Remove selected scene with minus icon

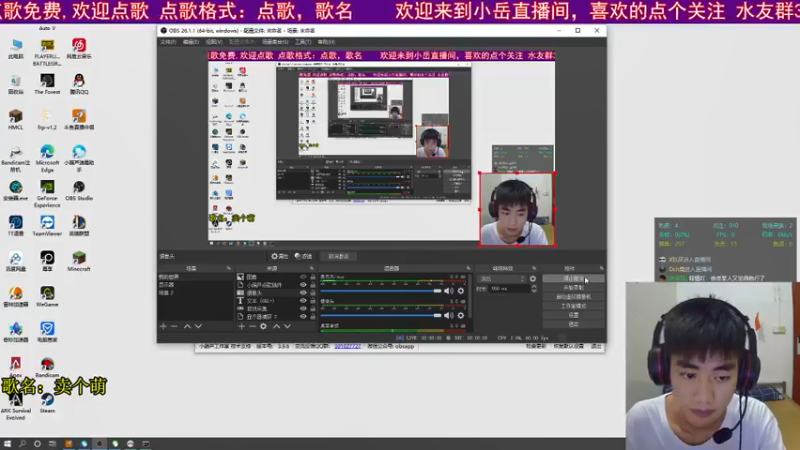(x=174, y=326)
